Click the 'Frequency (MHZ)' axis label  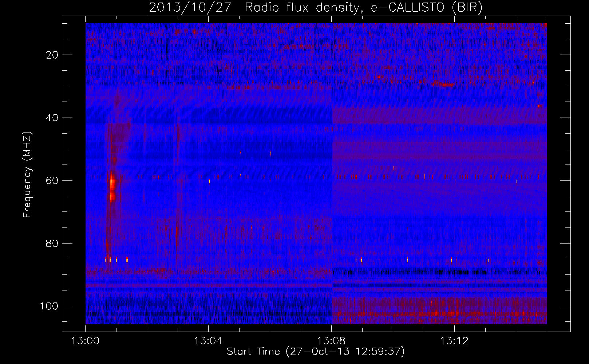coord(27,174)
